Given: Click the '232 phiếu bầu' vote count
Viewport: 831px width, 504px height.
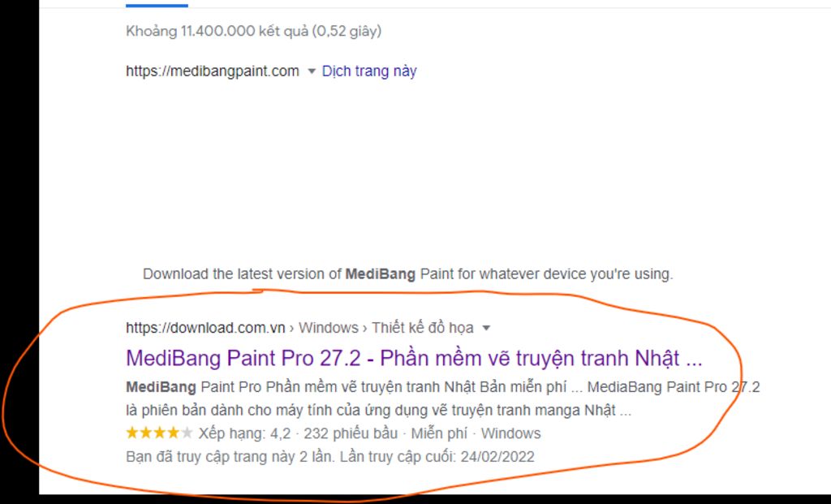Looking at the screenshot, I should pos(351,433).
